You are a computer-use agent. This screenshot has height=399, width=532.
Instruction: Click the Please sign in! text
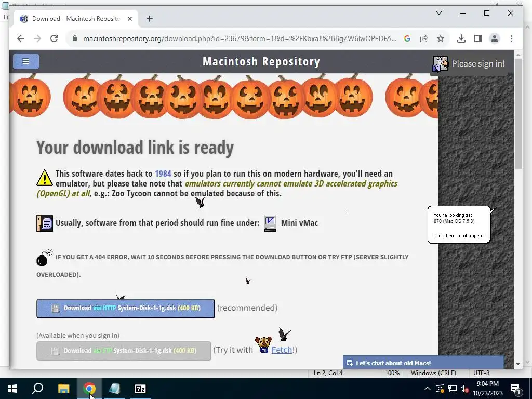[478, 64]
